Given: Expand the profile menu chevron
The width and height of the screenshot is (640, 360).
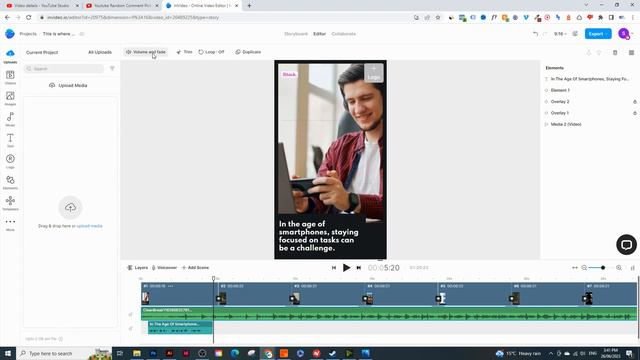Looking at the screenshot, I should (632, 34).
